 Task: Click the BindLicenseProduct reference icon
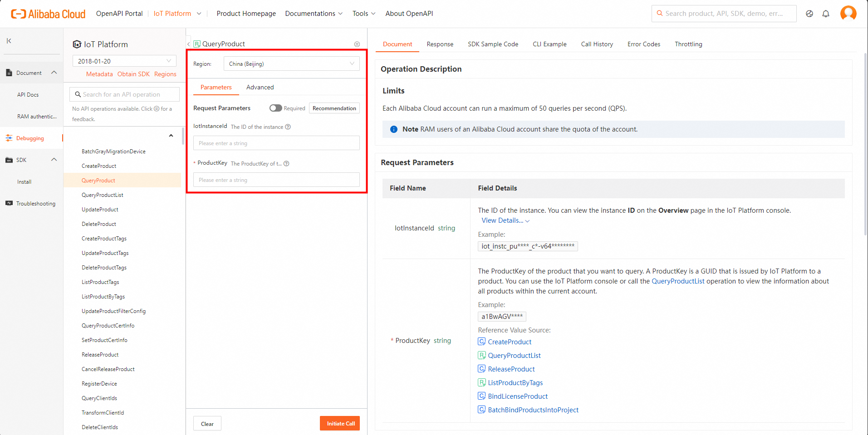pyautogui.click(x=482, y=396)
